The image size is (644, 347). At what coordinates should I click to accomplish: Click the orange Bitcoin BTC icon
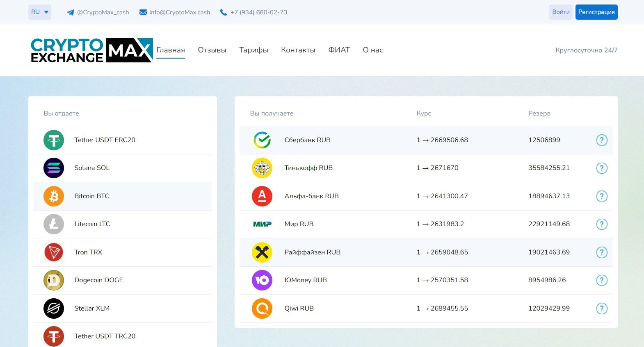click(x=54, y=196)
